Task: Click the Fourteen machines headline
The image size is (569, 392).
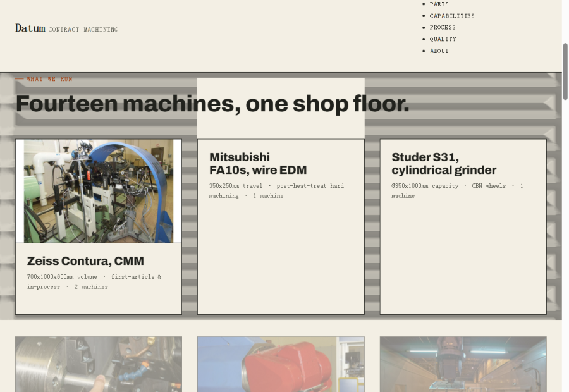Action: pos(212,104)
